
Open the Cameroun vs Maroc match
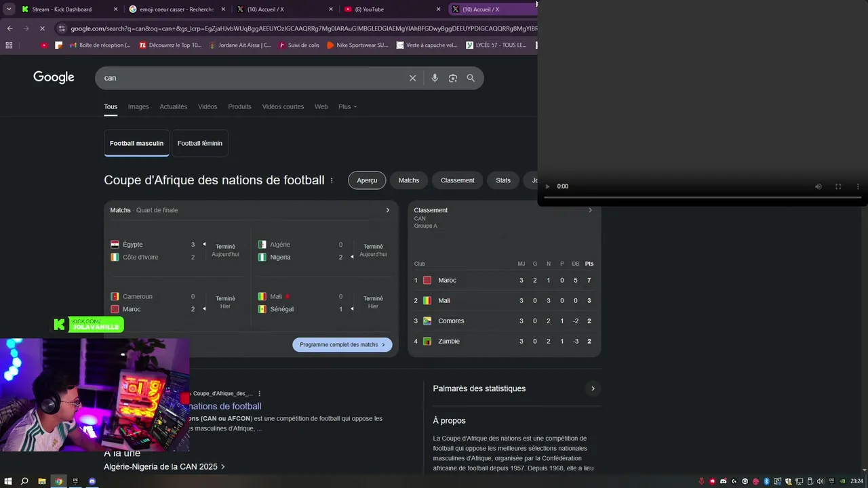click(176, 302)
